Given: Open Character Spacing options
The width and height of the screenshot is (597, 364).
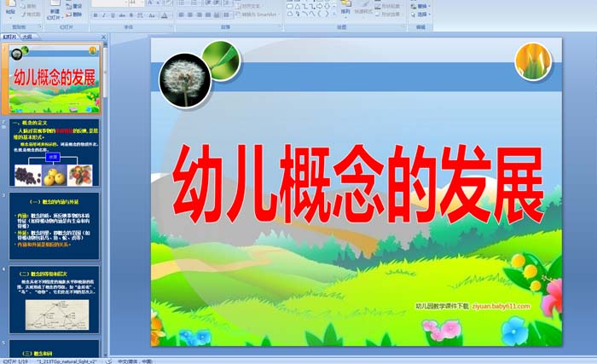Looking at the screenshot, I should (140, 15).
